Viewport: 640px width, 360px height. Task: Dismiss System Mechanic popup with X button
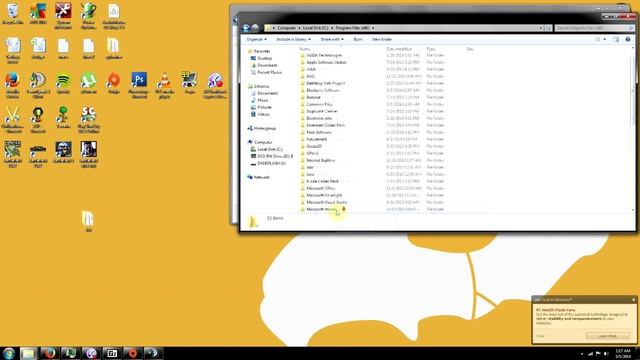coord(633,300)
